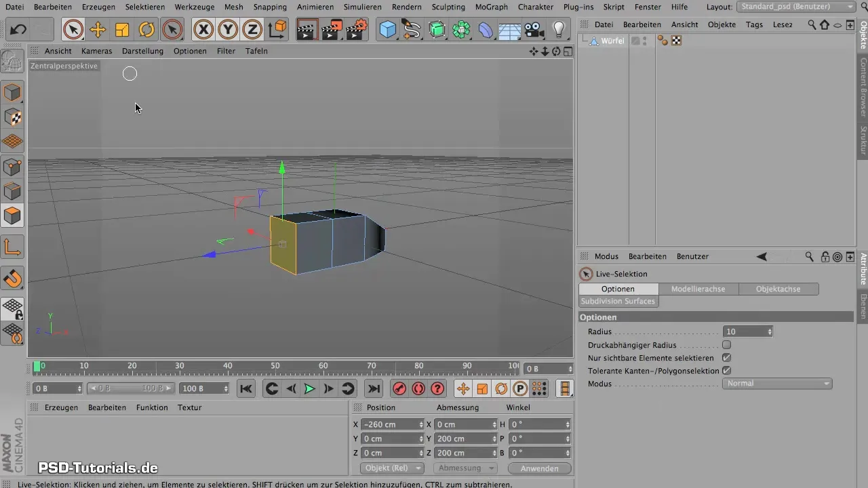Toggle Y axis lock
This screenshot has height=488, width=868.
228,30
